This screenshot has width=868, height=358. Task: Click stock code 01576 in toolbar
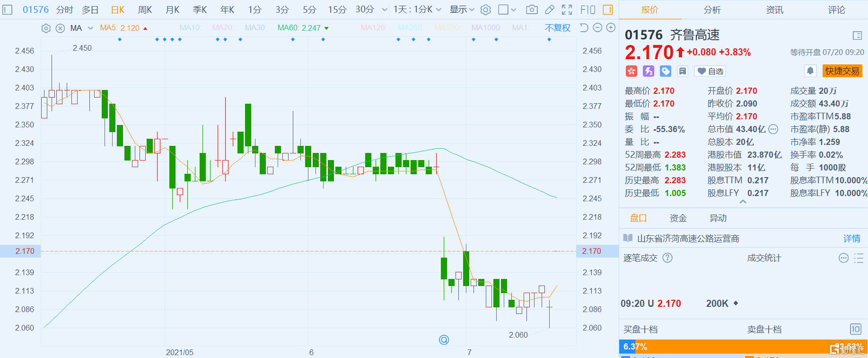tap(35, 9)
